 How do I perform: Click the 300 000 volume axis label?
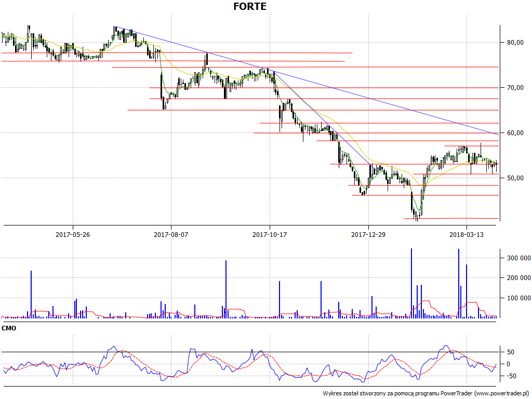[519, 258]
